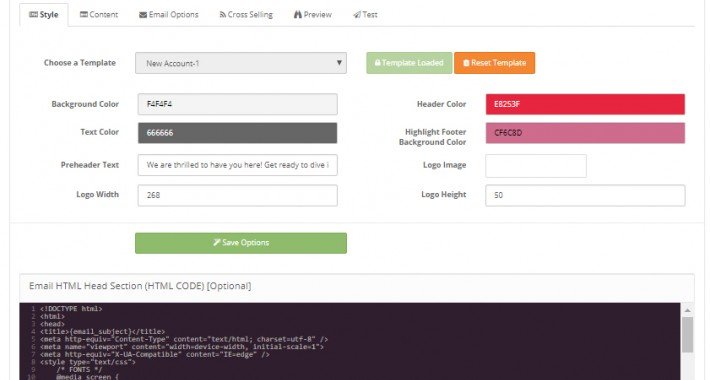
Task: Click the Logo Image field
Action: click(x=536, y=166)
